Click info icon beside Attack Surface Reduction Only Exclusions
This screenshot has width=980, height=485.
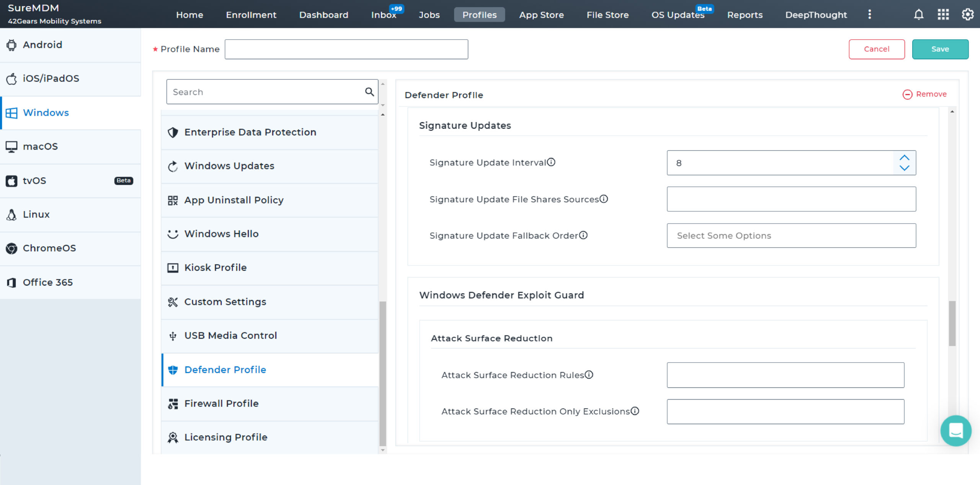point(635,411)
